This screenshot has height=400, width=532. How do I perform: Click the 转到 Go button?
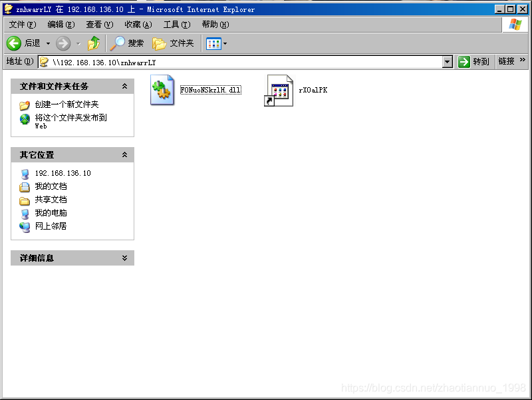[473, 62]
